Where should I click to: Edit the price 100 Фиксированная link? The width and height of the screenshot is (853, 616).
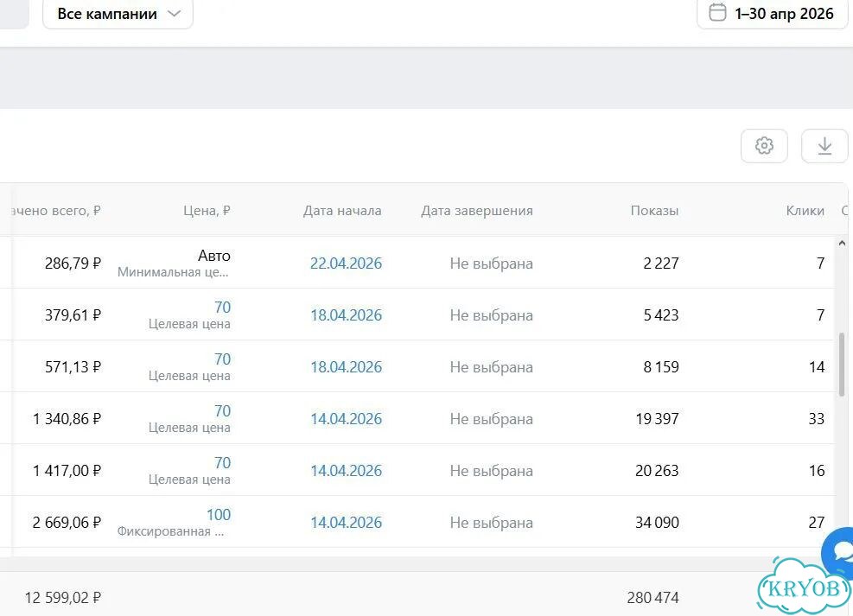coord(219,514)
